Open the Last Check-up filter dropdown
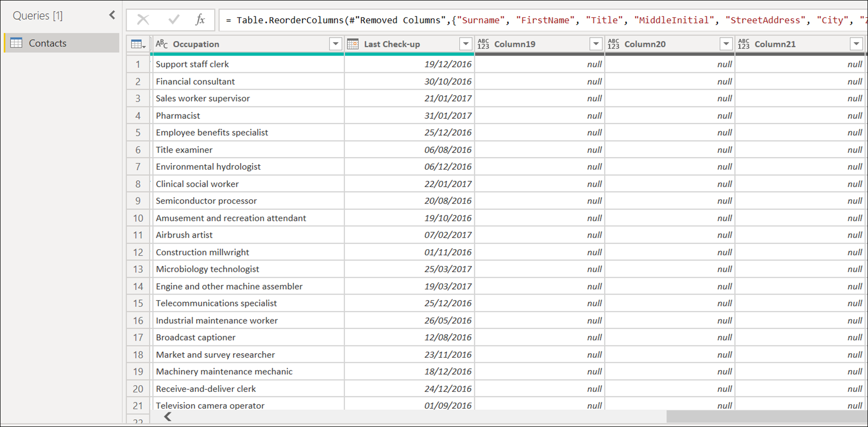This screenshot has height=427, width=868. (465, 44)
